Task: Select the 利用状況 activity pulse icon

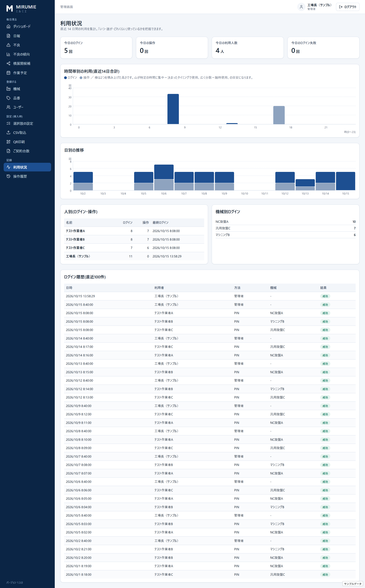Action: coord(9,167)
